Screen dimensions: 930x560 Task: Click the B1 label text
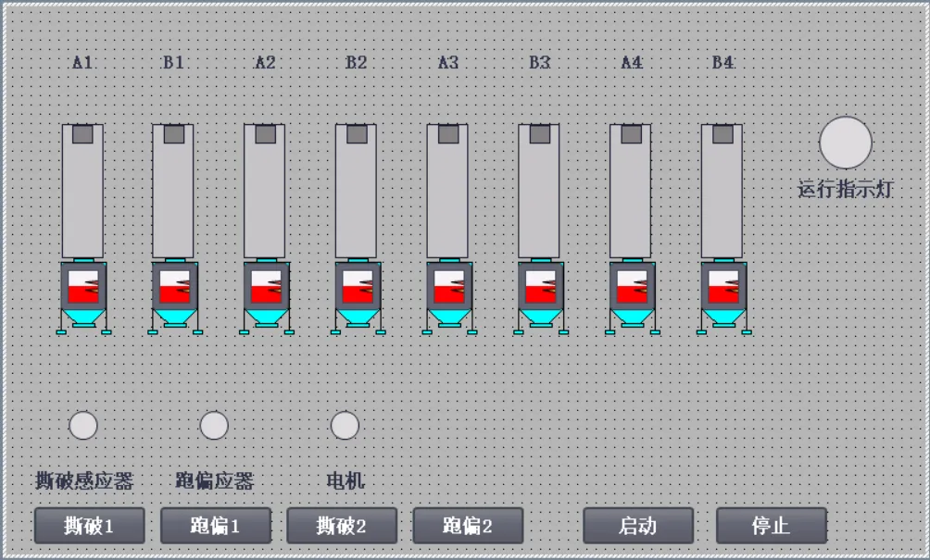click(x=174, y=62)
